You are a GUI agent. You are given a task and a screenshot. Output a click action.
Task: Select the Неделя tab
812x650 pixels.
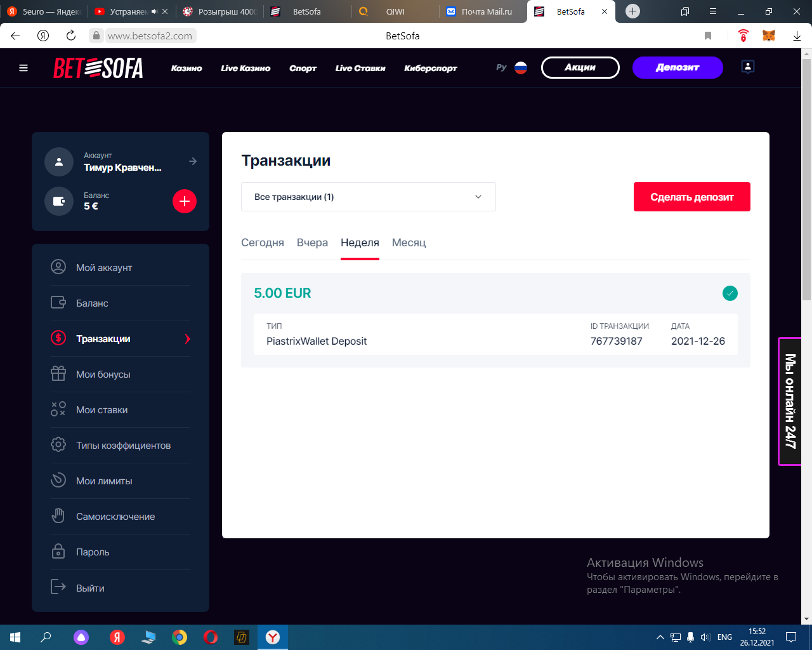click(360, 242)
